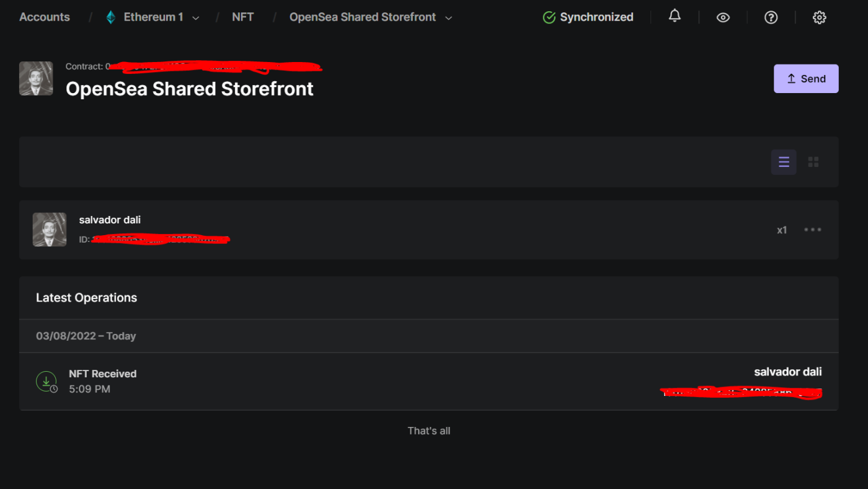Expand the Ethereum 1 account dropdown chevron
Screen dimensions: 868x489
tap(196, 18)
